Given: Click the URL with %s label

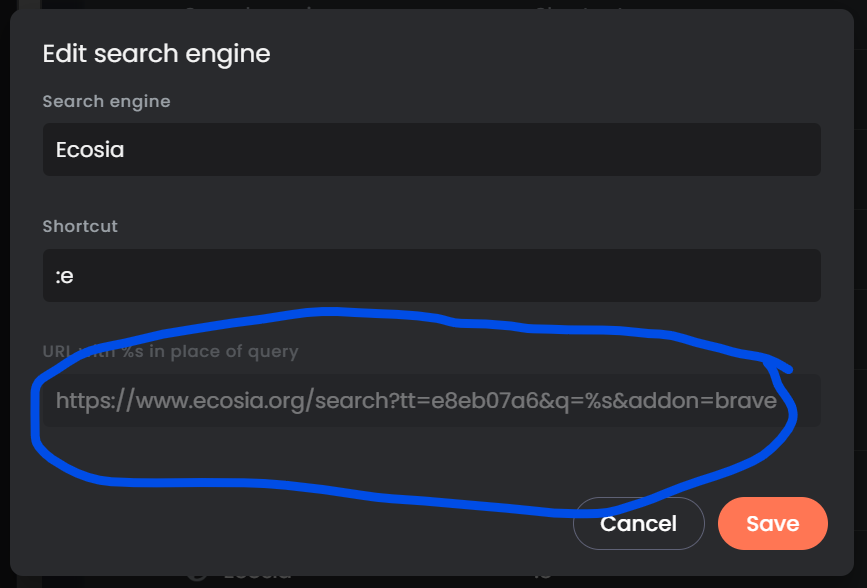Looking at the screenshot, I should pos(170,351).
